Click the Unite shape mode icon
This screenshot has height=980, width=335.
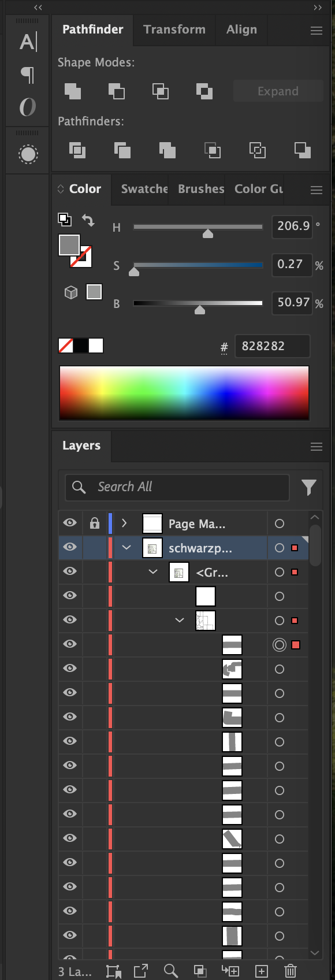click(73, 91)
